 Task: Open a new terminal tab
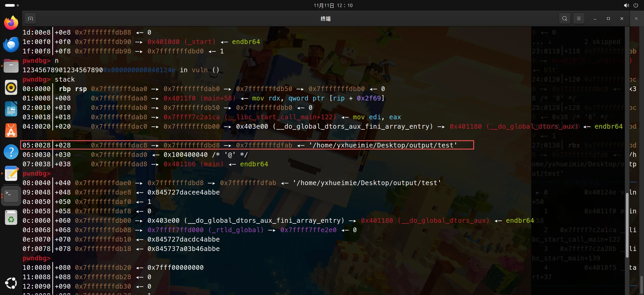(30, 19)
